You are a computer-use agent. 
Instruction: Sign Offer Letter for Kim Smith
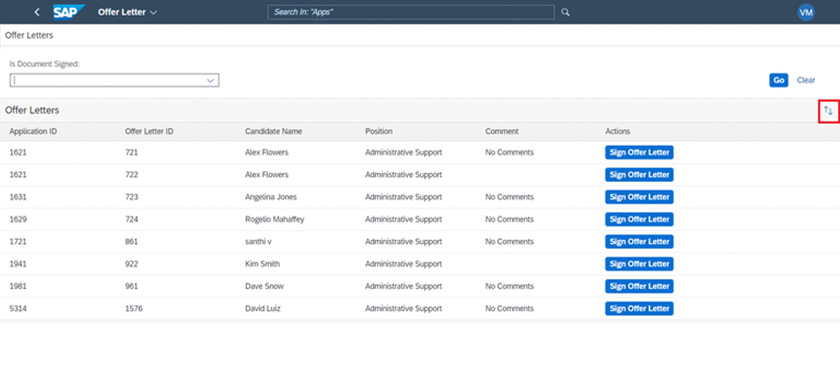click(639, 264)
